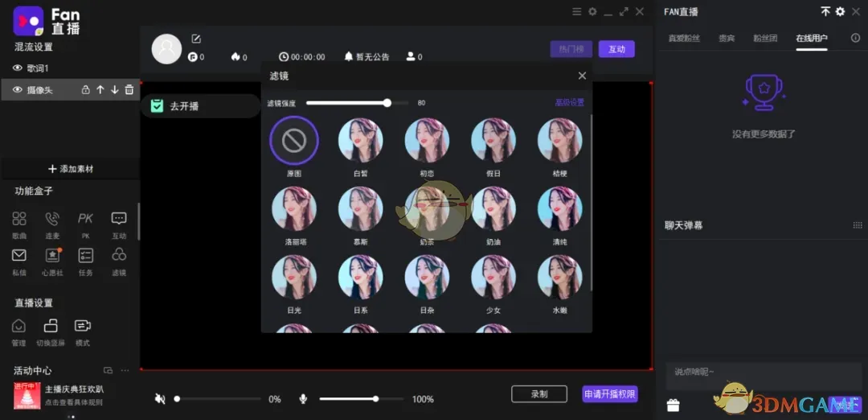The width and height of the screenshot is (868, 420).
Task: Select the 原图 no-filter option
Action: pos(294,141)
